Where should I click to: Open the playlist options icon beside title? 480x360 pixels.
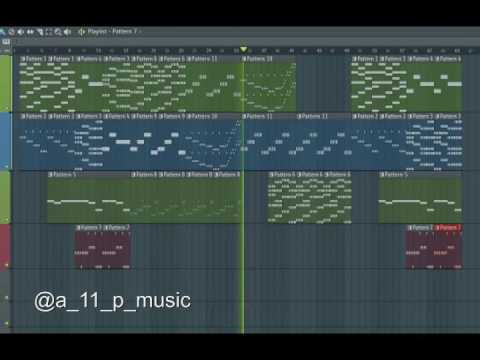82,32
